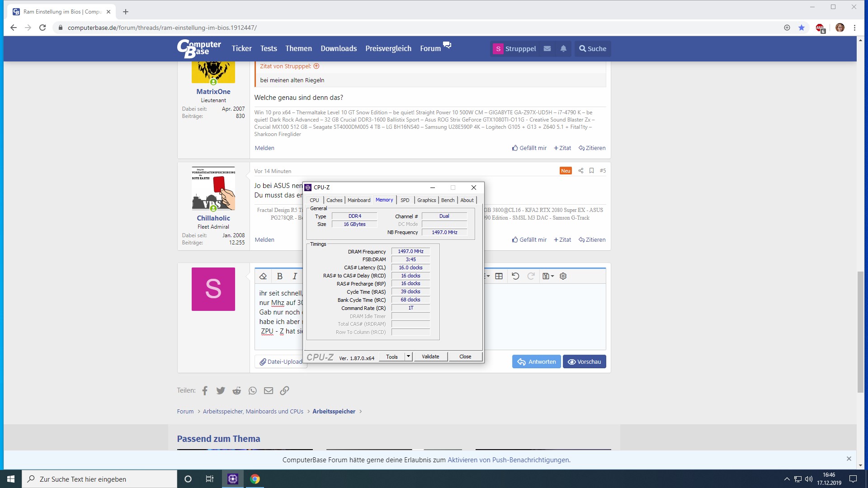This screenshot has height=488, width=868.
Task: Click the Antworten reply button
Action: click(x=537, y=361)
